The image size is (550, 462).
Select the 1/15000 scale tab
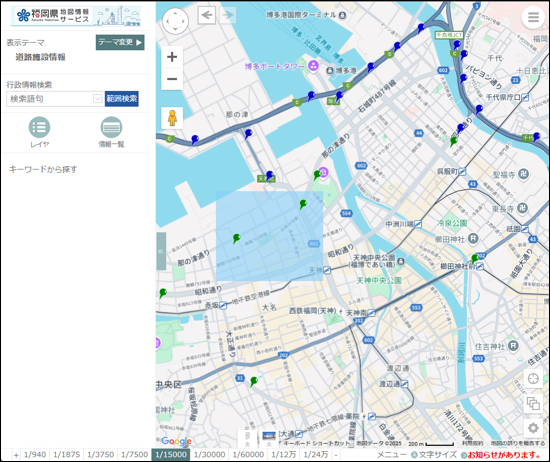tap(171, 455)
